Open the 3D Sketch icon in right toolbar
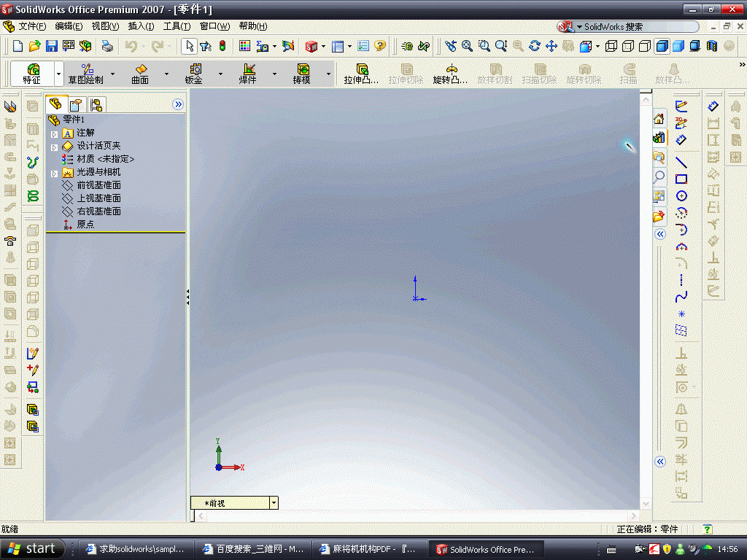This screenshot has height=560, width=747. [681, 122]
